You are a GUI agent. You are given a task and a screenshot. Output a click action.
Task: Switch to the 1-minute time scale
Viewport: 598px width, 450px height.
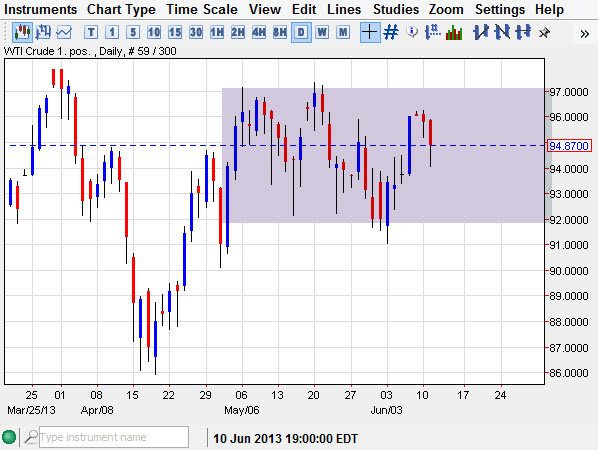point(112,32)
